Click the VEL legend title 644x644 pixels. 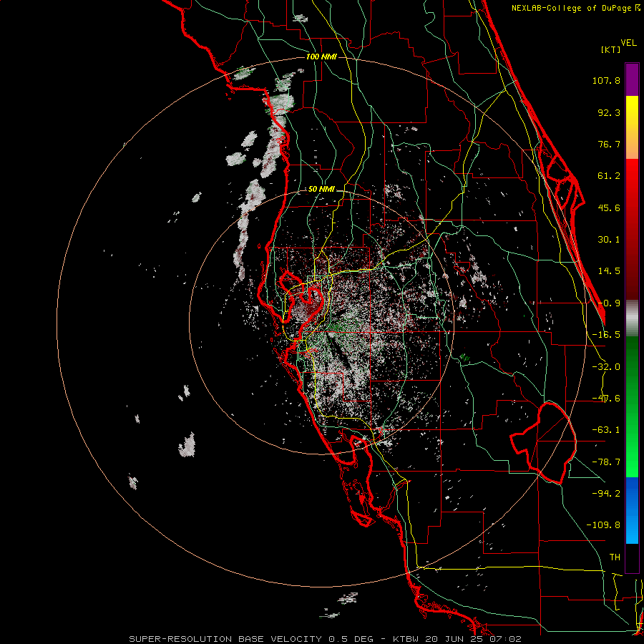pos(628,43)
